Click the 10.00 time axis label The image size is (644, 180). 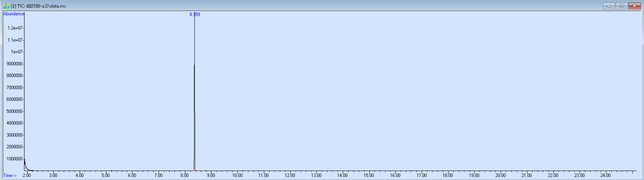tap(237, 175)
